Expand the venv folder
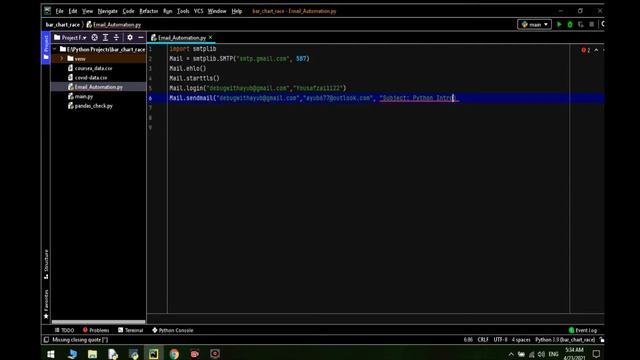This screenshot has width=640, height=360. click(62, 59)
